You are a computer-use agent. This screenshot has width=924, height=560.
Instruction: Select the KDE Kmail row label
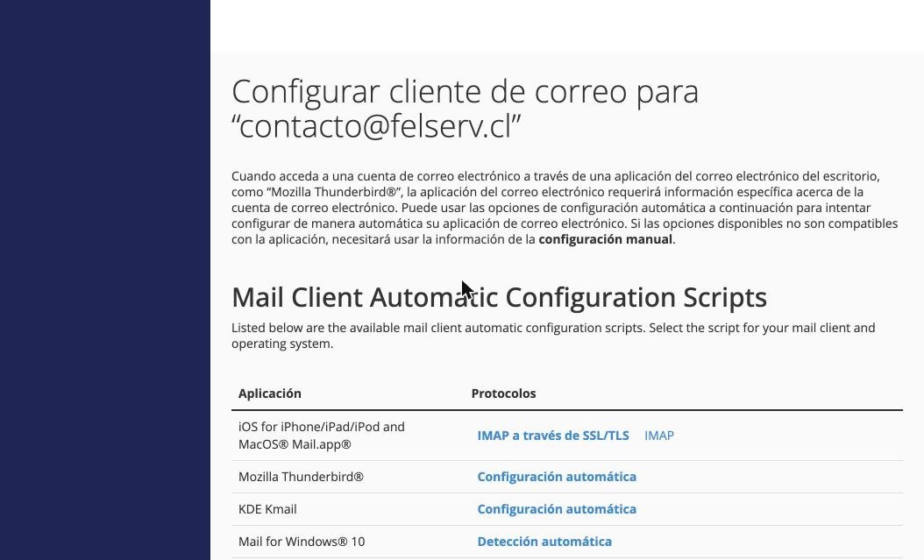tap(267, 509)
